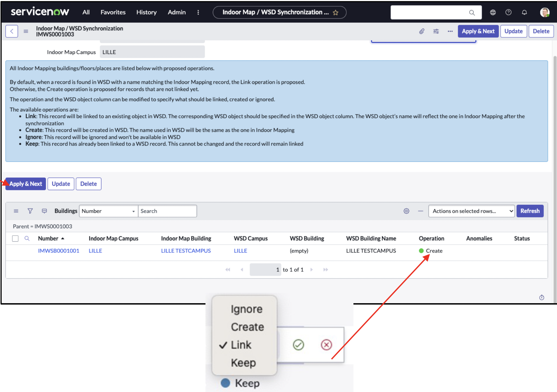The image size is (557, 392).
Task: Click the Parent = IMWS0001003 breadcrumb filter
Action: tap(43, 226)
